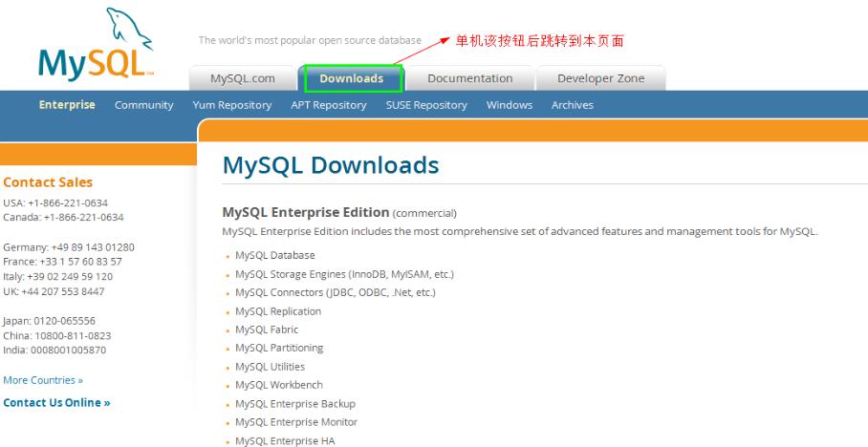This screenshot has height=447, width=868.
Task: Click MySQL Enterprise Monitor item
Action: pos(296,422)
